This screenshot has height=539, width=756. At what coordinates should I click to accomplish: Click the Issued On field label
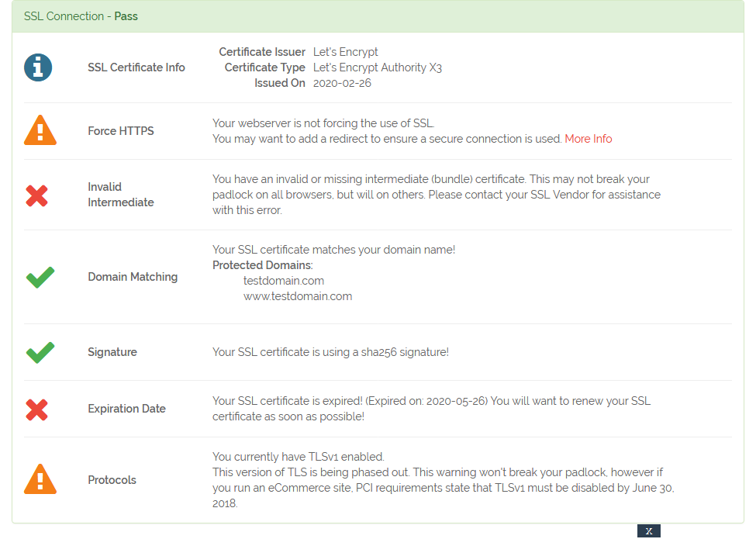coord(280,83)
